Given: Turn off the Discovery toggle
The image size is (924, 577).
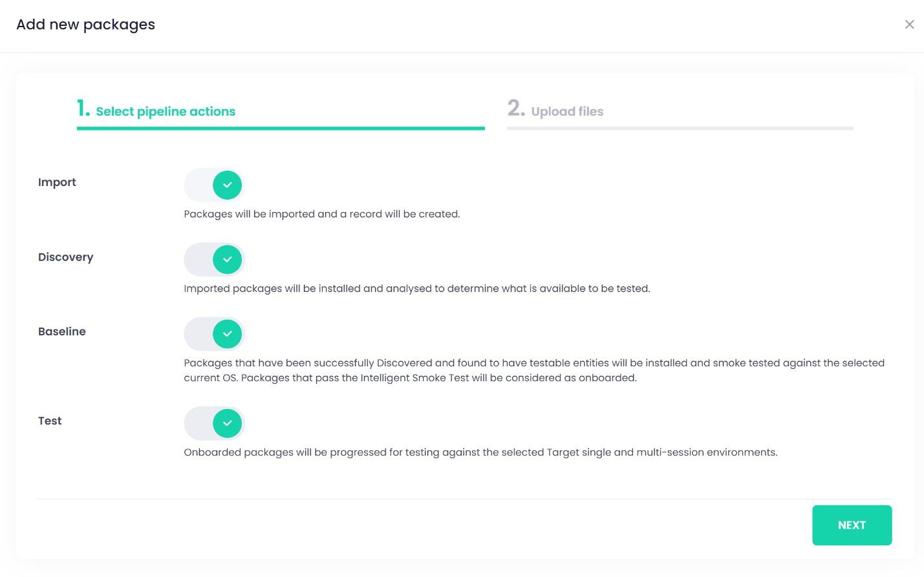Looking at the screenshot, I should (x=214, y=260).
